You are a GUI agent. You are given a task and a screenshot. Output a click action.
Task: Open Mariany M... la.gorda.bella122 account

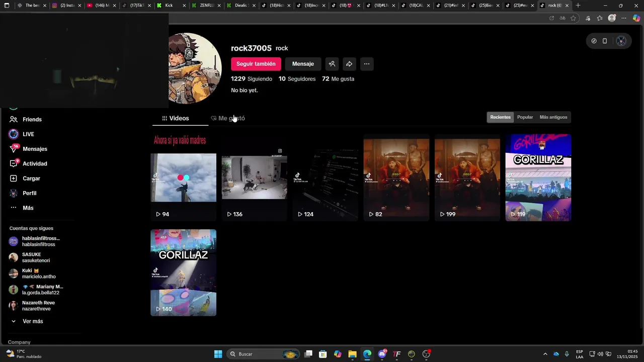[35, 290]
